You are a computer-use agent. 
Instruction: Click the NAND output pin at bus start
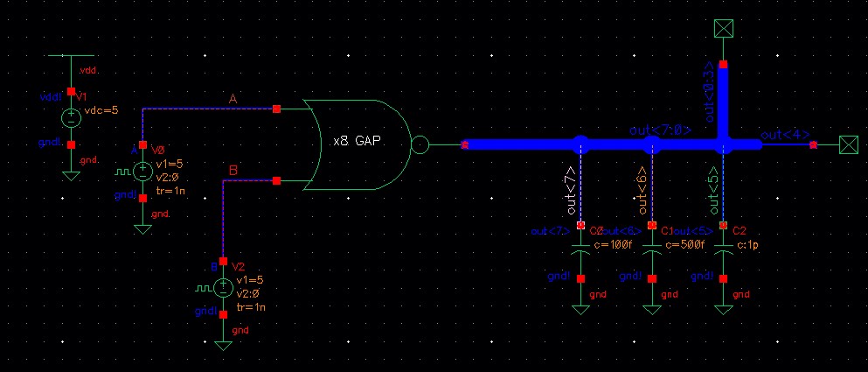pos(465,144)
